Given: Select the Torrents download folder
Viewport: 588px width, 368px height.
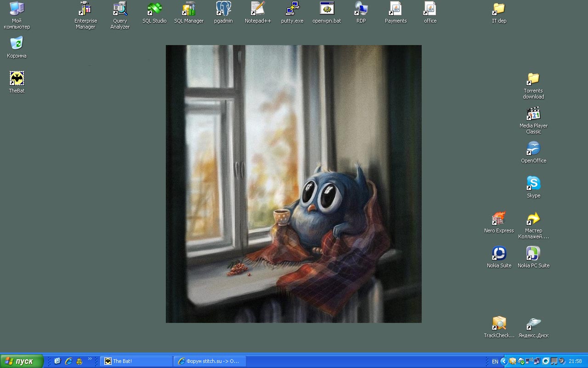Looking at the screenshot, I should 533,85.
